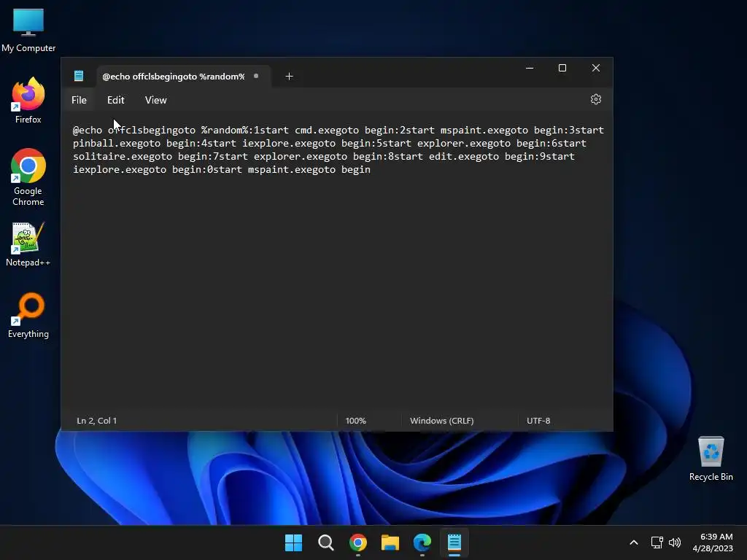Viewport: 747px width, 560px height.
Task: Open network status tray icon
Action: 657,542
